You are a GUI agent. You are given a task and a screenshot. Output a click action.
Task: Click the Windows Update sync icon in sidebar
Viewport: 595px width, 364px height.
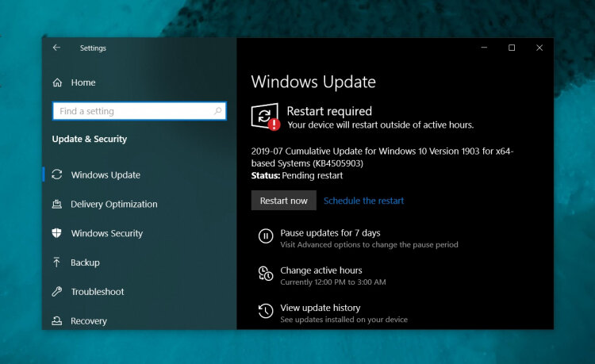pos(57,174)
